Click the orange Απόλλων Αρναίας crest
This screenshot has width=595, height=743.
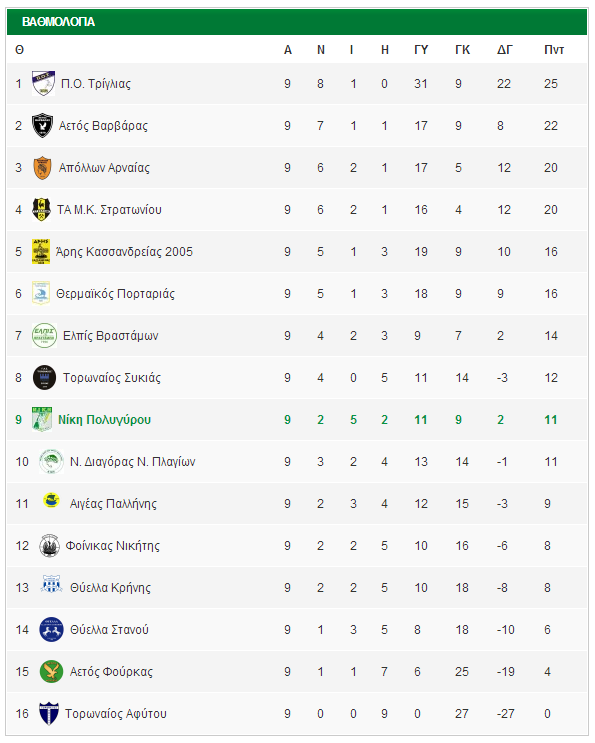42,168
